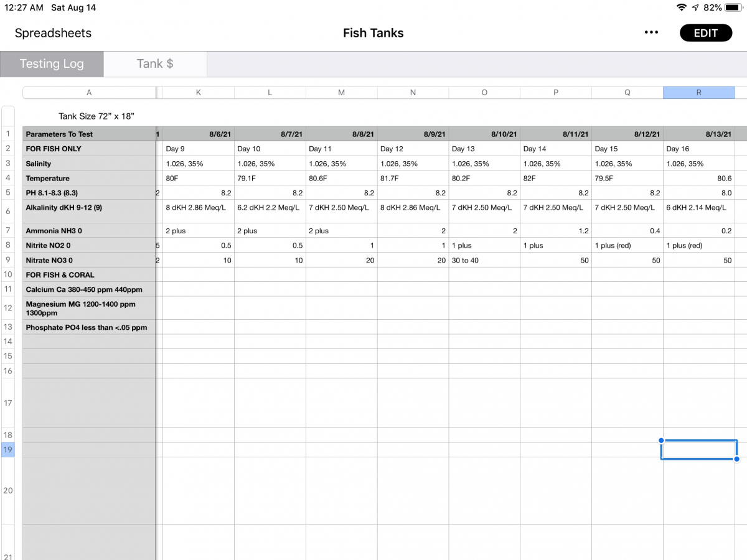Tap the location arrow status icon
Viewport: 747px width, 560px height.
[695, 7]
